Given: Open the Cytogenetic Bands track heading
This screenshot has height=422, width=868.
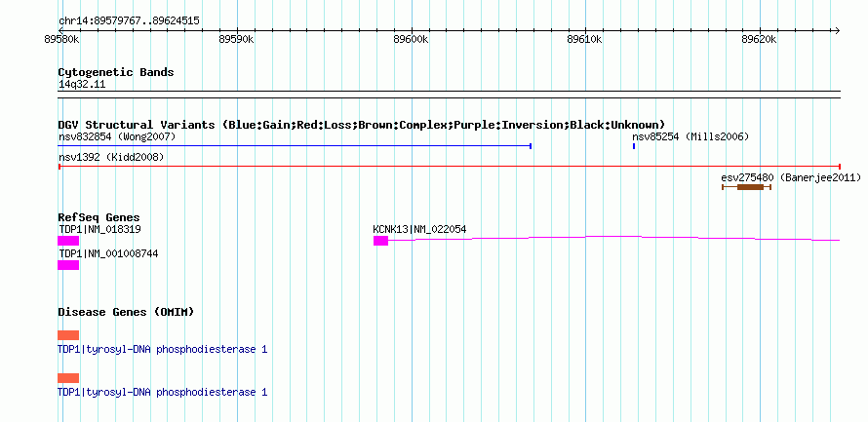Looking at the screenshot, I should pos(116,72).
